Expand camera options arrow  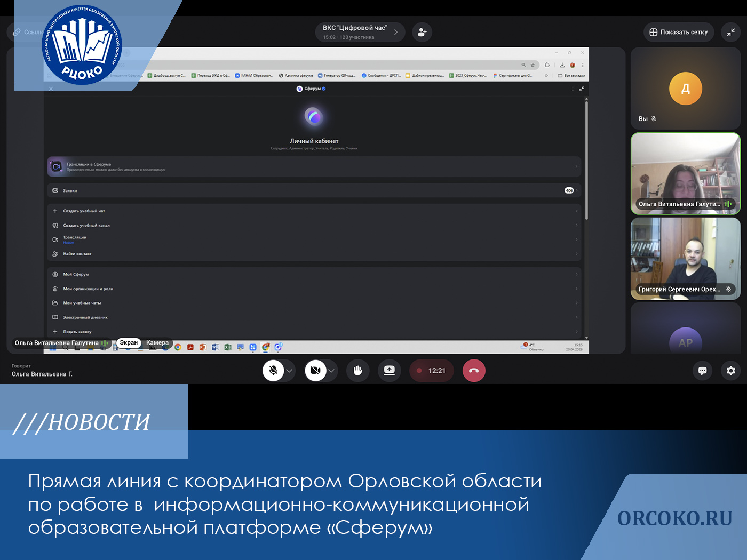click(x=331, y=371)
